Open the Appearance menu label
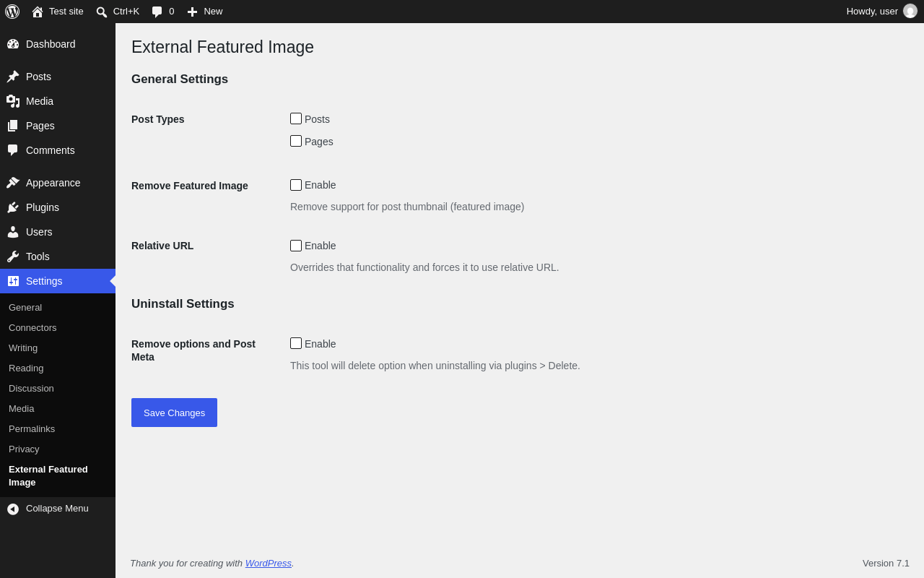Image resolution: width=924 pixels, height=578 pixels. pyautogui.click(x=53, y=183)
